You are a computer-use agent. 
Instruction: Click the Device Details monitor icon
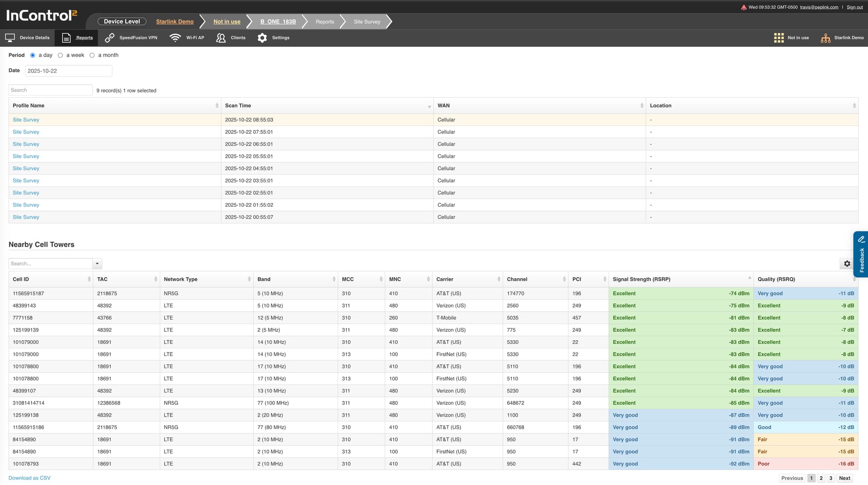(10, 38)
